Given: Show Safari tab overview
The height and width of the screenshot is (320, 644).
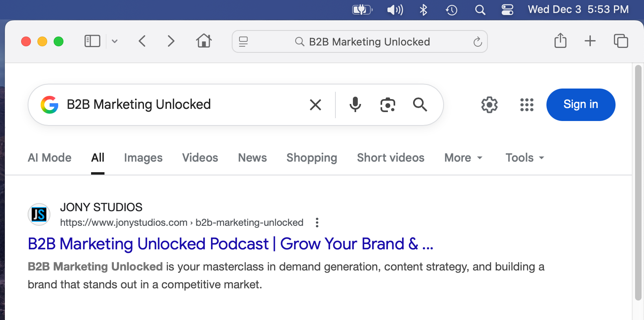Looking at the screenshot, I should point(621,41).
